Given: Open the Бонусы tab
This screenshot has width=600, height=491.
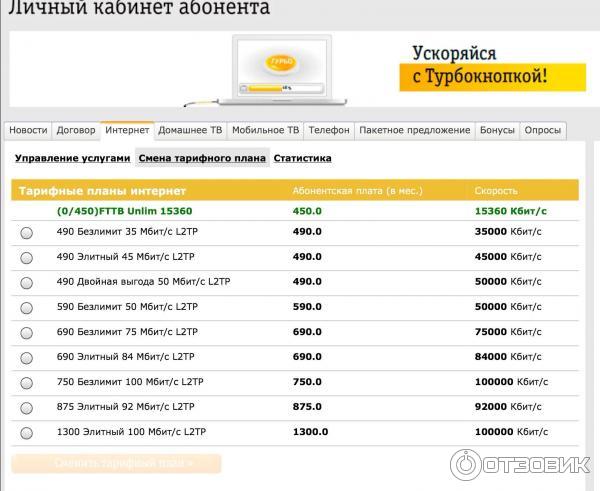Looking at the screenshot, I should (497, 131).
